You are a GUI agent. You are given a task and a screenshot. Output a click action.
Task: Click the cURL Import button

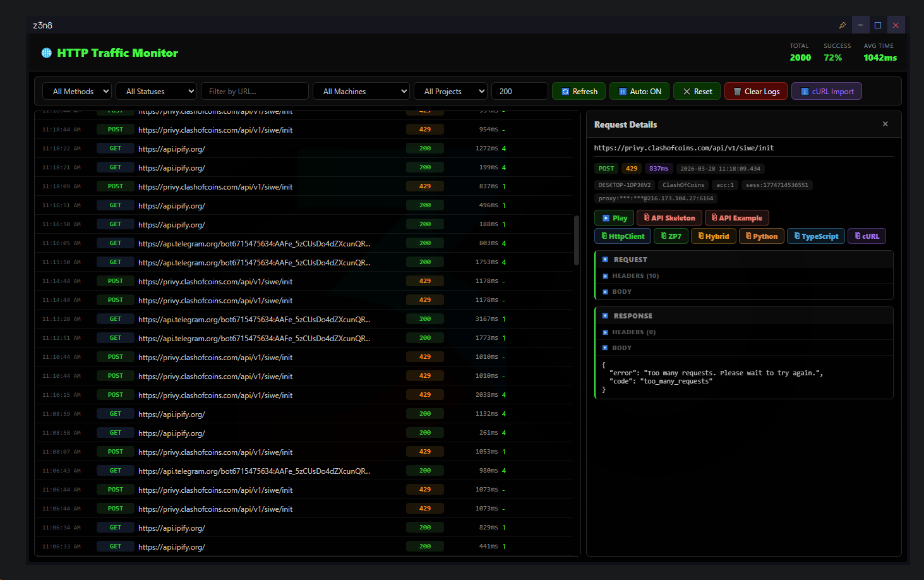click(826, 92)
